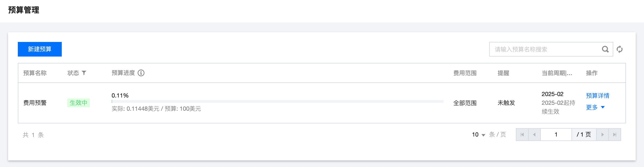The width and height of the screenshot is (644, 167).
Task: Click the 当前周期 column header
Action: click(x=557, y=73)
